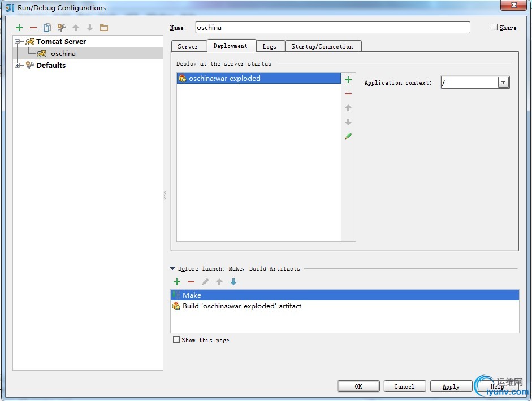Select the Make before launch task
This screenshot has width=532, height=401.
point(345,295)
